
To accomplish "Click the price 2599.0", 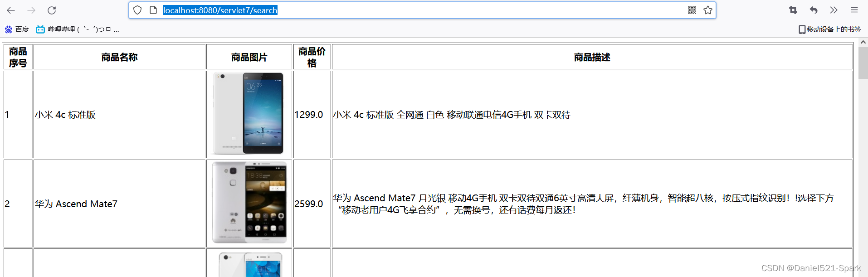I will pos(309,204).
